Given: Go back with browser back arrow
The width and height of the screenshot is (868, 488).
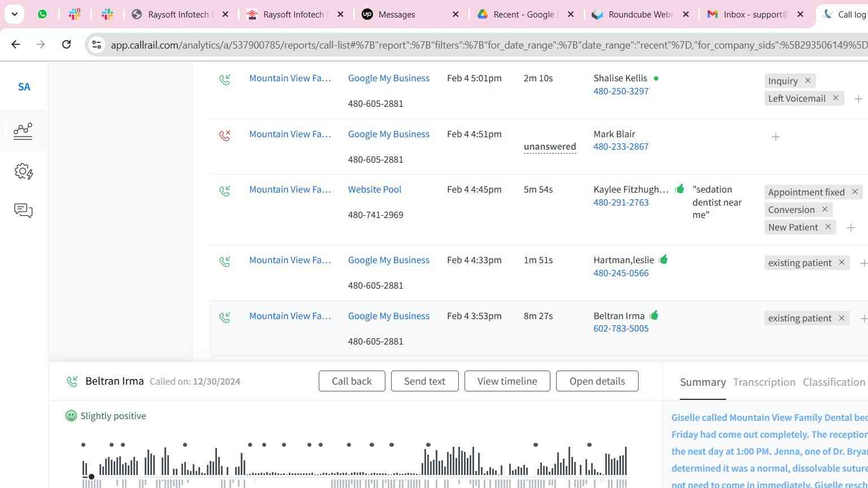Looking at the screenshot, I should [x=16, y=44].
